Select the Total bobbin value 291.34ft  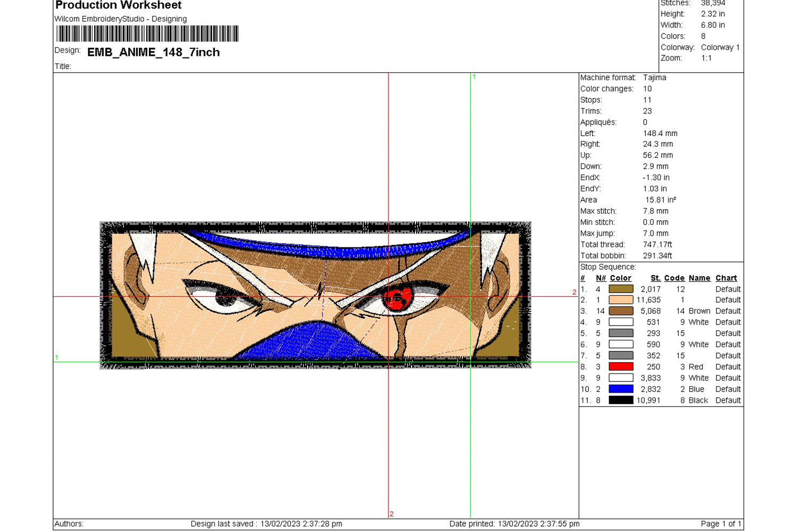pyautogui.click(x=657, y=256)
